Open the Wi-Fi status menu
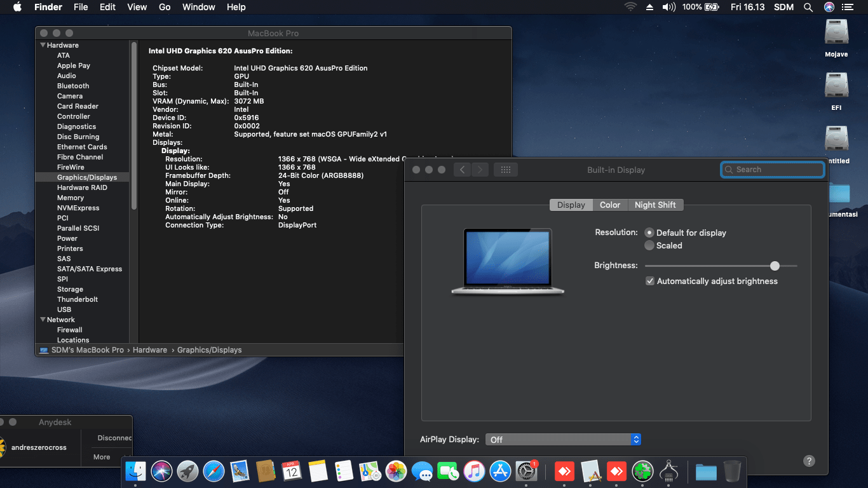 pyautogui.click(x=630, y=7)
